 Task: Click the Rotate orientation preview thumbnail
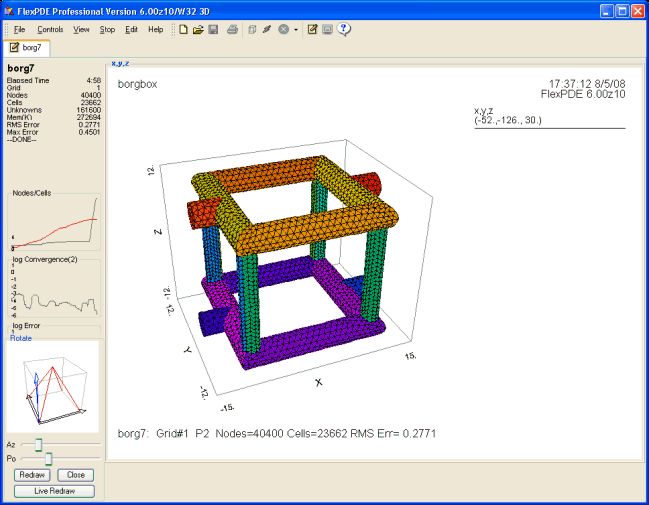52,387
